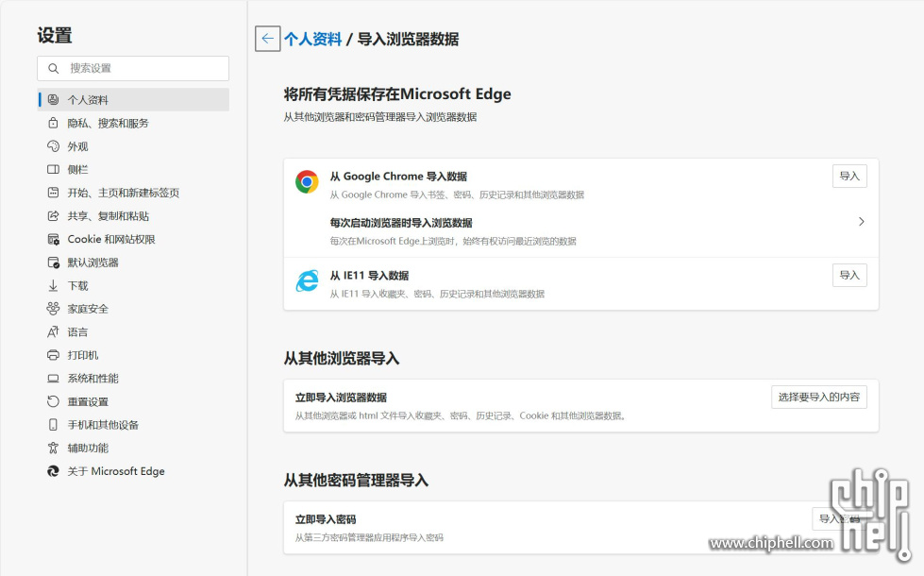
Task: Click the default browser icon beside 默认浏览器
Action: tap(53, 263)
